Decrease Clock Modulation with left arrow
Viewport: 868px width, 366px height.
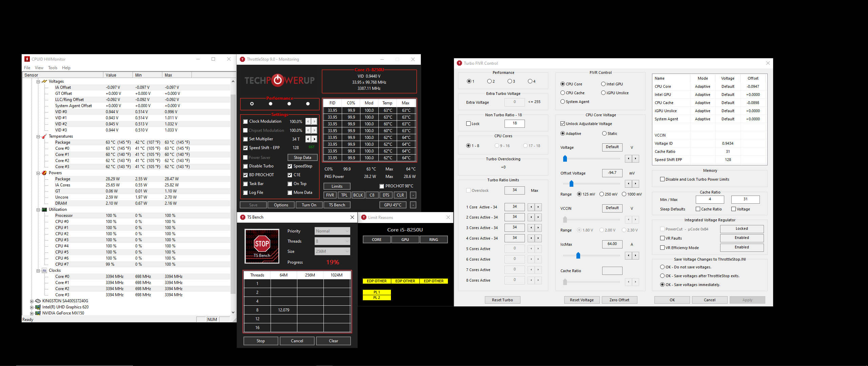coord(308,121)
